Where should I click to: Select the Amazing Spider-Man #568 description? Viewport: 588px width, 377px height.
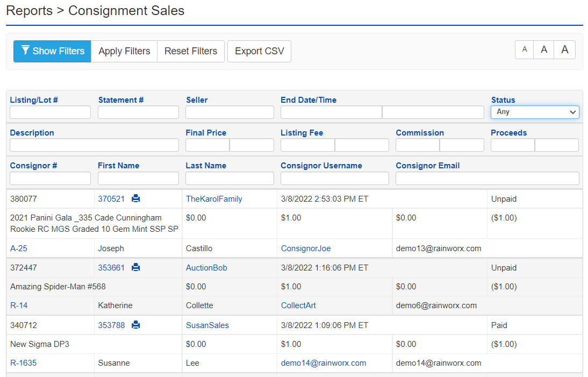[58, 287]
